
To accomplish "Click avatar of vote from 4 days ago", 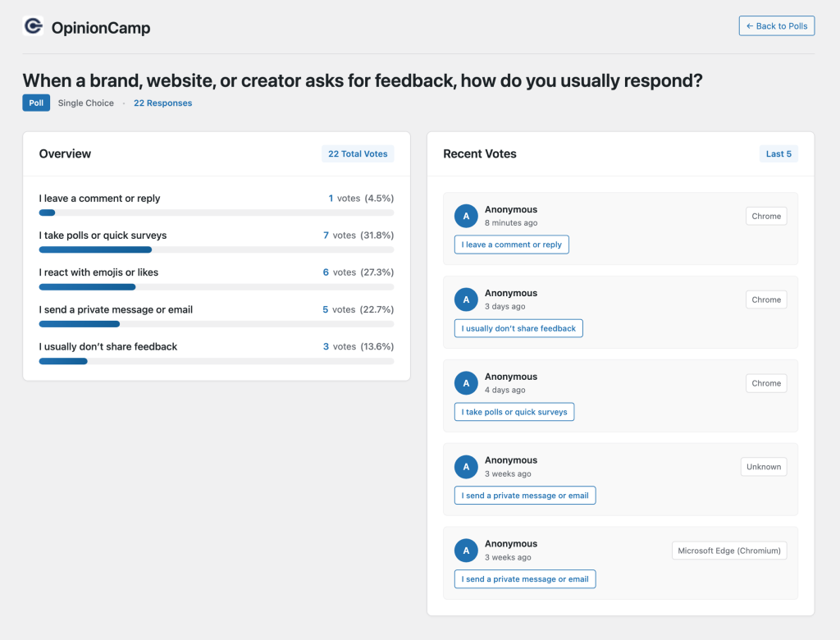I will tap(466, 383).
